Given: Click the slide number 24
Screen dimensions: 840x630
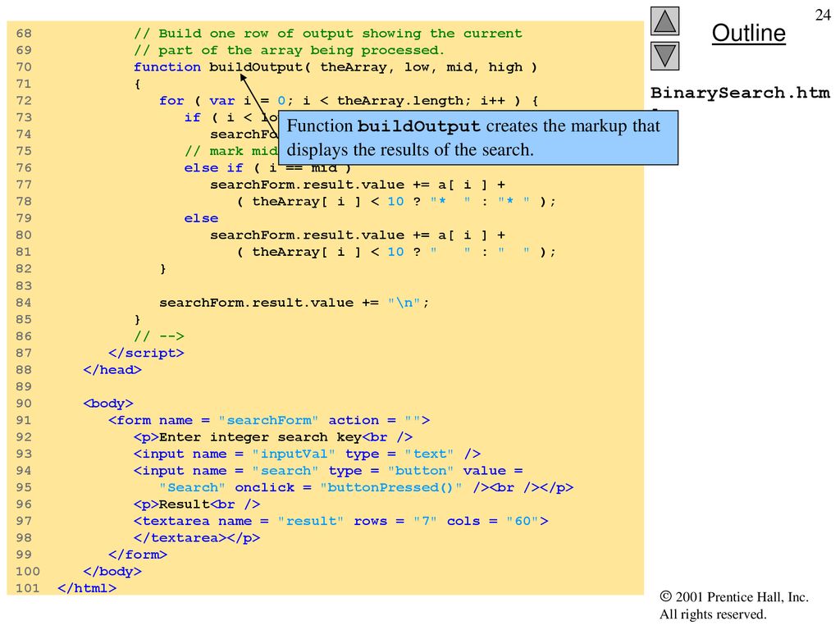Looking at the screenshot, I should pyautogui.click(x=823, y=15).
